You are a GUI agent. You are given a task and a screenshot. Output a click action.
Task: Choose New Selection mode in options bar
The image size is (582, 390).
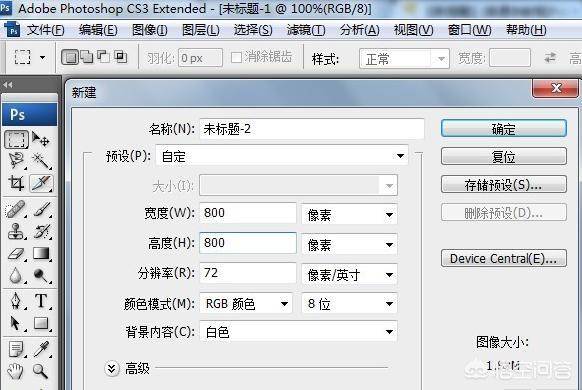70,57
